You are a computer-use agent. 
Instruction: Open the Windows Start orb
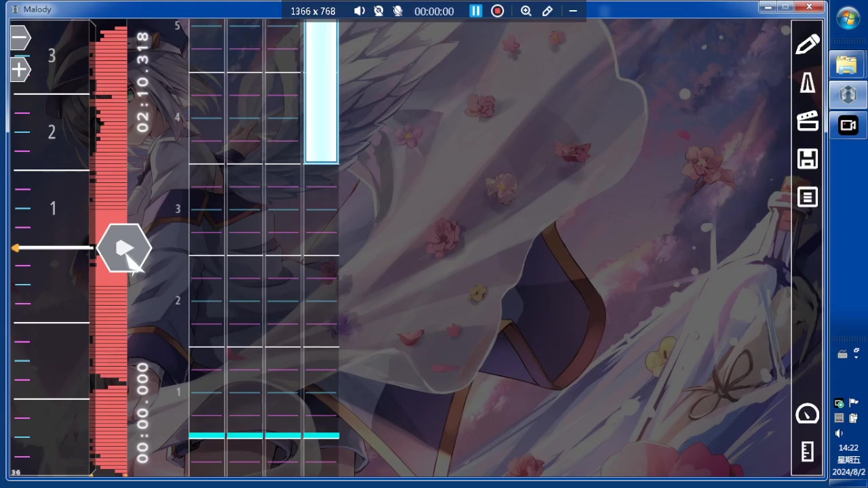pyautogui.click(x=848, y=18)
